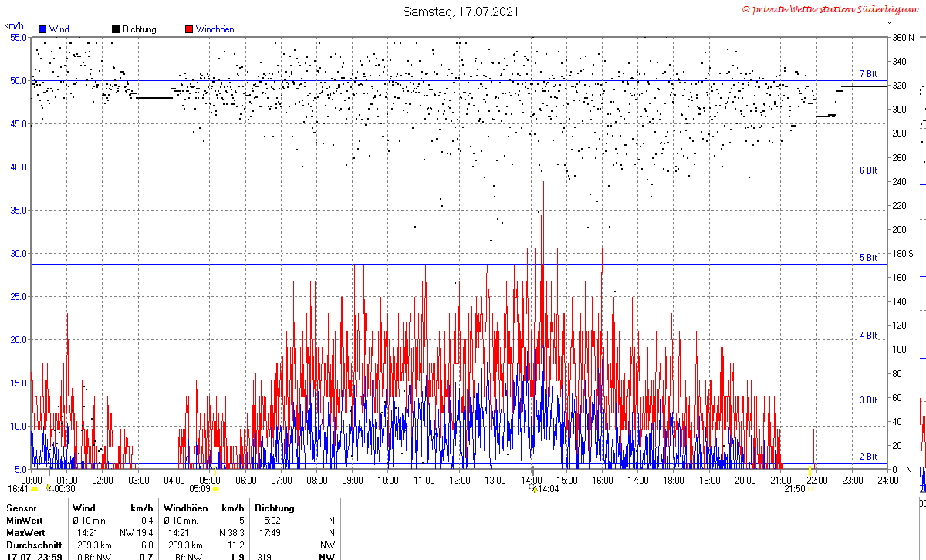The height and width of the screenshot is (560, 926).
Task: Click the 5 Bft scale label
Action: [x=868, y=258]
